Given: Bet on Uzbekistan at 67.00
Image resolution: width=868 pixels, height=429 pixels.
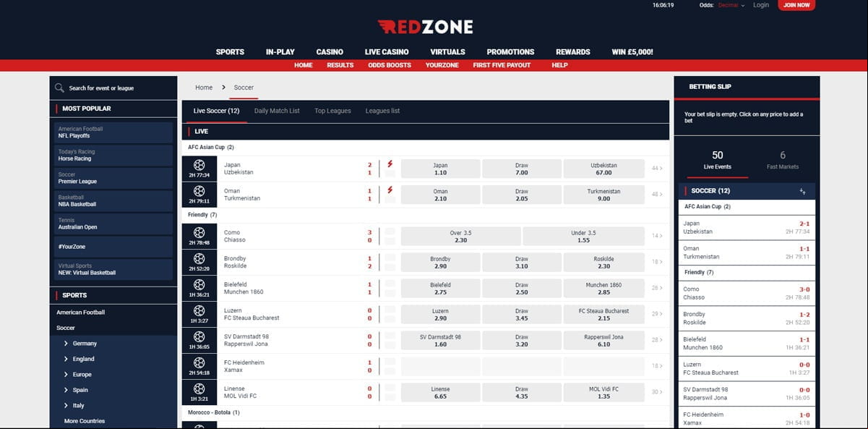Looking at the screenshot, I should pyautogui.click(x=603, y=169).
